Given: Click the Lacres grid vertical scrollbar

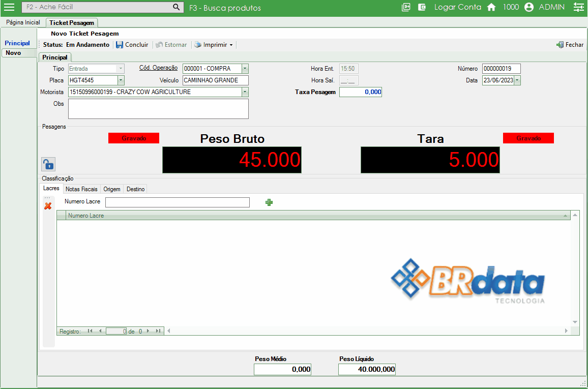Looking at the screenshot, I should pyautogui.click(x=575, y=268).
